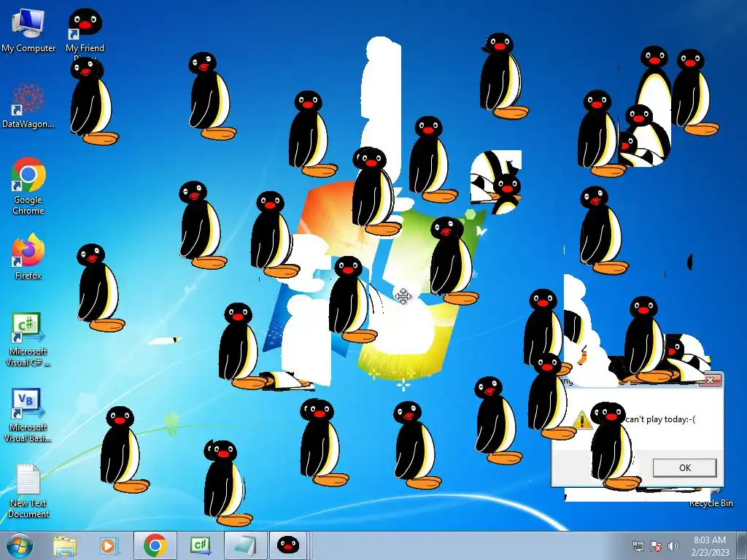This screenshot has height=560, width=747.
Task: Switch to the blank window taskbar button
Action: pos(245,545)
